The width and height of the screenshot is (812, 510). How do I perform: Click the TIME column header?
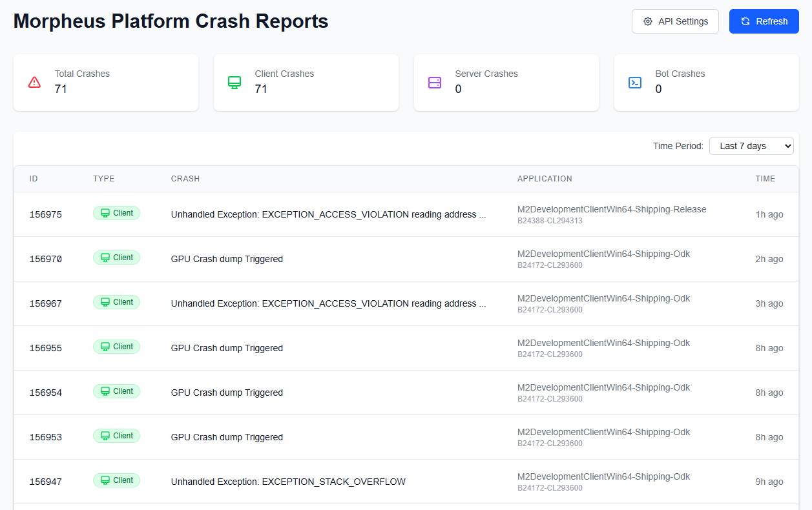point(765,179)
